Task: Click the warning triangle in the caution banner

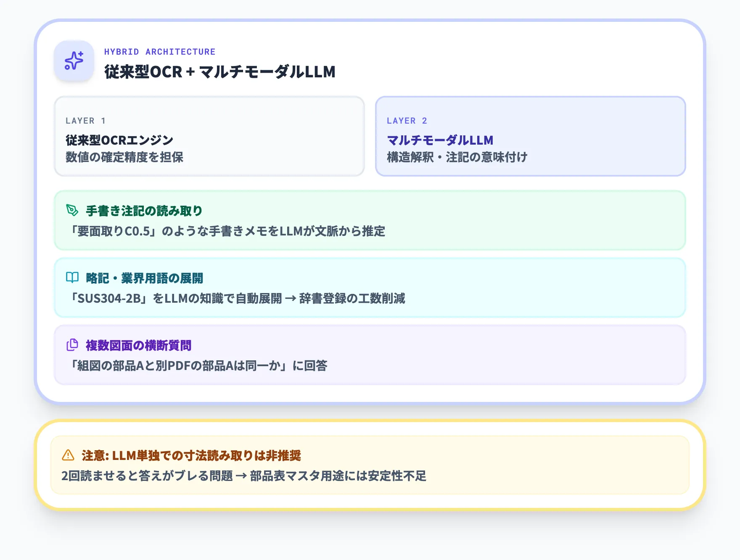Action: click(x=67, y=455)
